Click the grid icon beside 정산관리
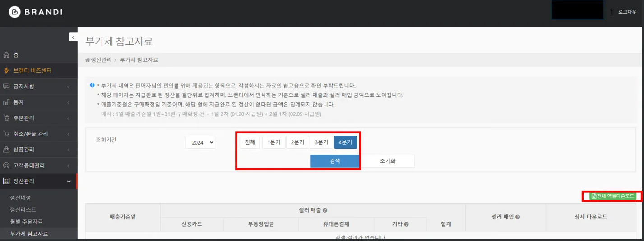Viewport: 644px width, 241px height. [x=6, y=181]
